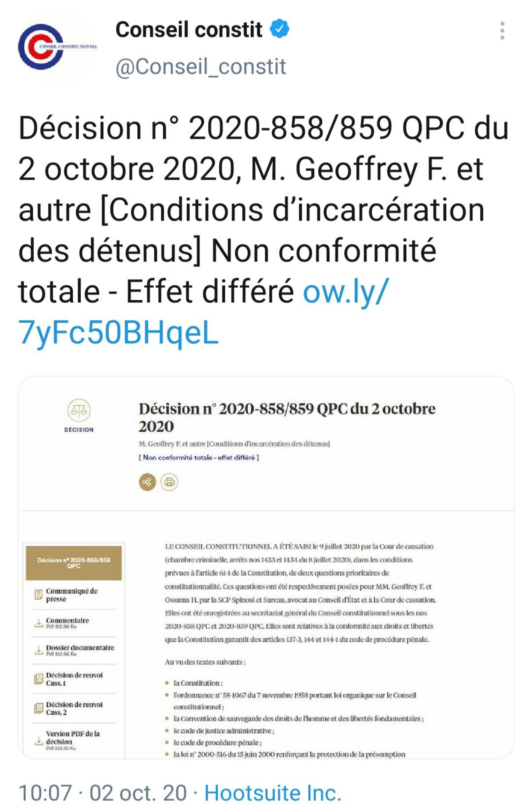The width and height of the screenshot is (532, 810).
Task: Click the scales Décision icon
Action: click(x=79, y=410)
